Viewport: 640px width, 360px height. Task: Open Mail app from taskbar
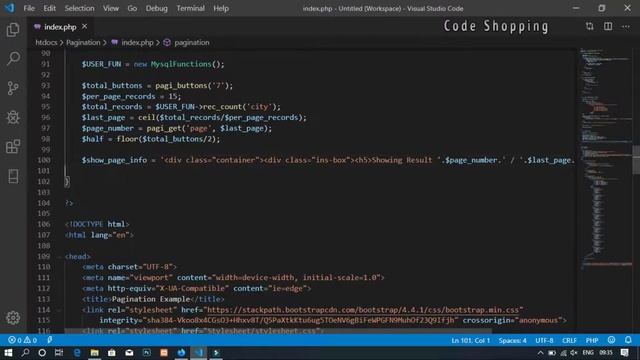[129, 353]
